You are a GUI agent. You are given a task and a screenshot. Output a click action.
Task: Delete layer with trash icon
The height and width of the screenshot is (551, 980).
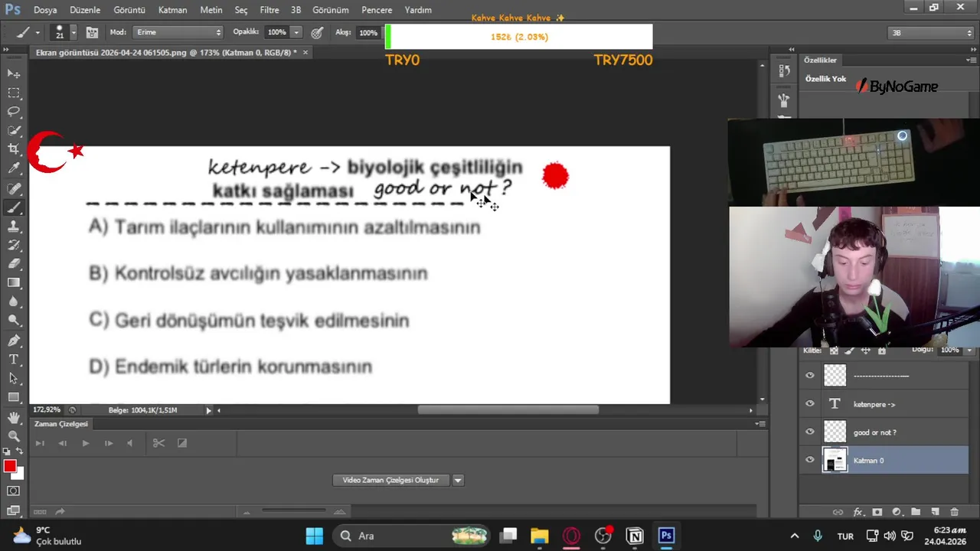coord(954,512)
